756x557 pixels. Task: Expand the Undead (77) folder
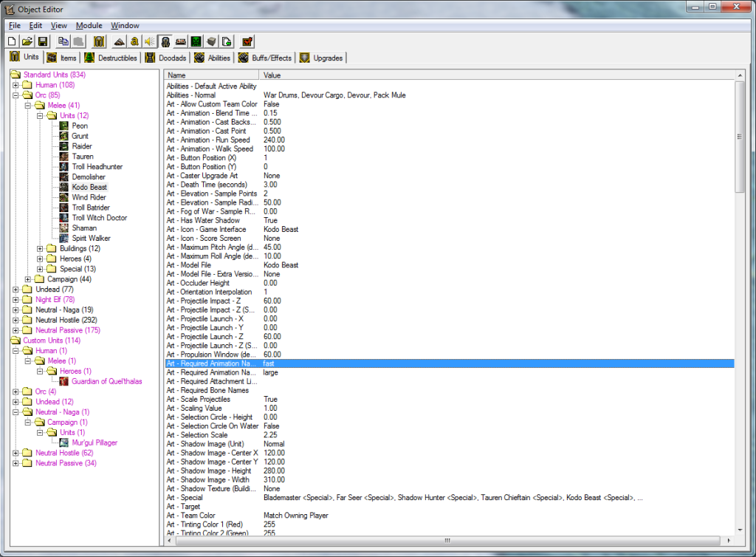[x=16, y=290]
